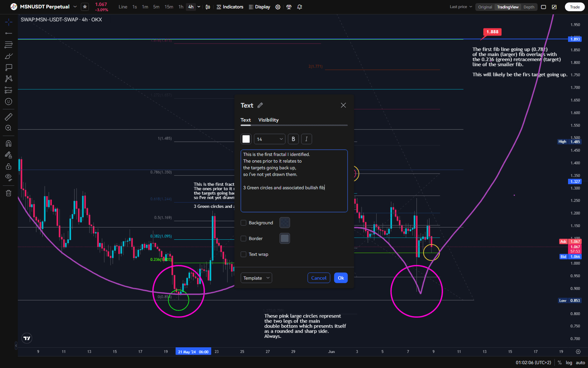This screenshot has width=588, height=368.
Task: Open the Last price dropdown
Action: pyautogui.click(x=461, y=7)
